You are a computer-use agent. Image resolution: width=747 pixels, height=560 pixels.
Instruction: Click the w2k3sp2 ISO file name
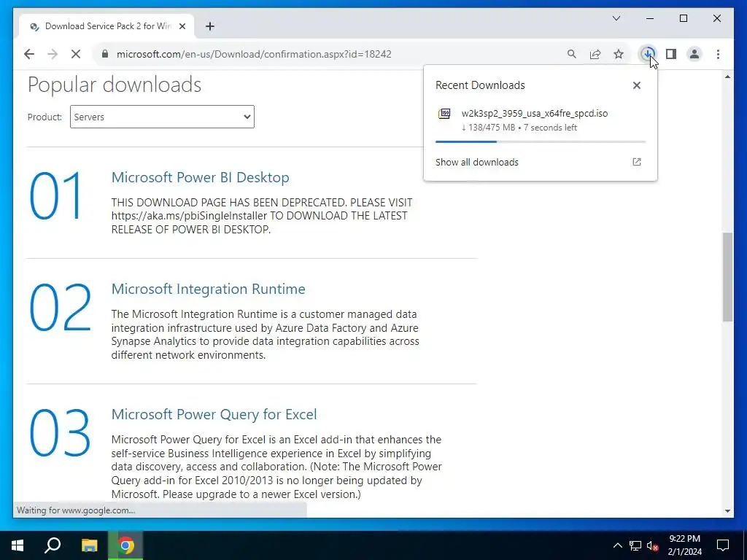[x=535, y=113]
